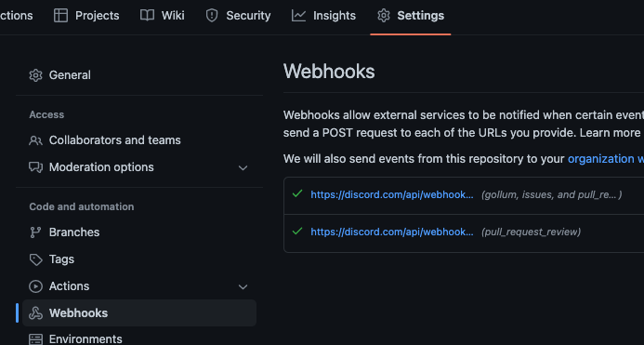Screen dimensions: 644x345
Task: Click the "Access" section label
Action: (x=46, y=114)
